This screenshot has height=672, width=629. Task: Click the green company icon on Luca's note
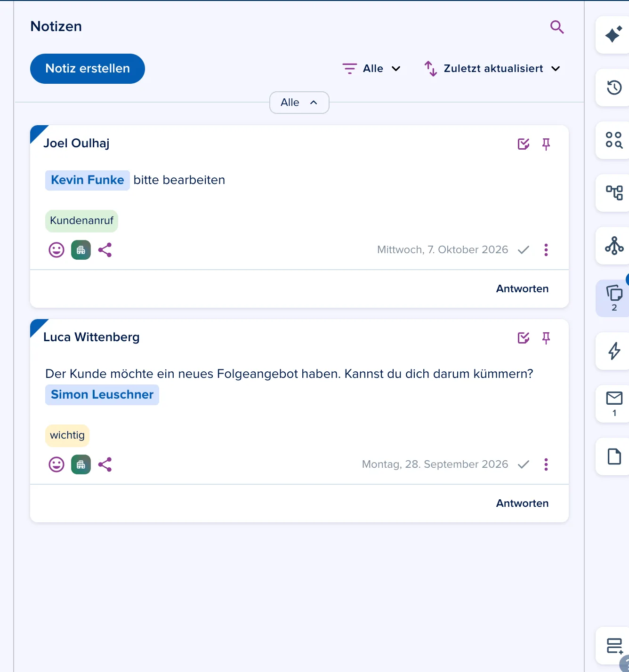tap(81, 464)
